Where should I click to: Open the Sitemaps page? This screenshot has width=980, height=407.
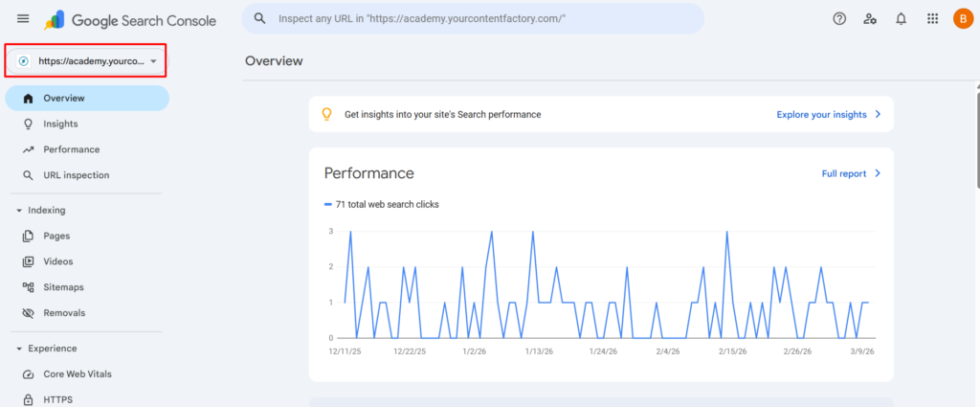63,287
